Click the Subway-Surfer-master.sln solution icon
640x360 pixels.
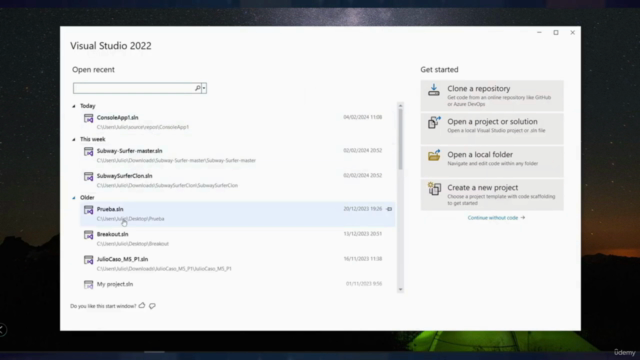89,152
